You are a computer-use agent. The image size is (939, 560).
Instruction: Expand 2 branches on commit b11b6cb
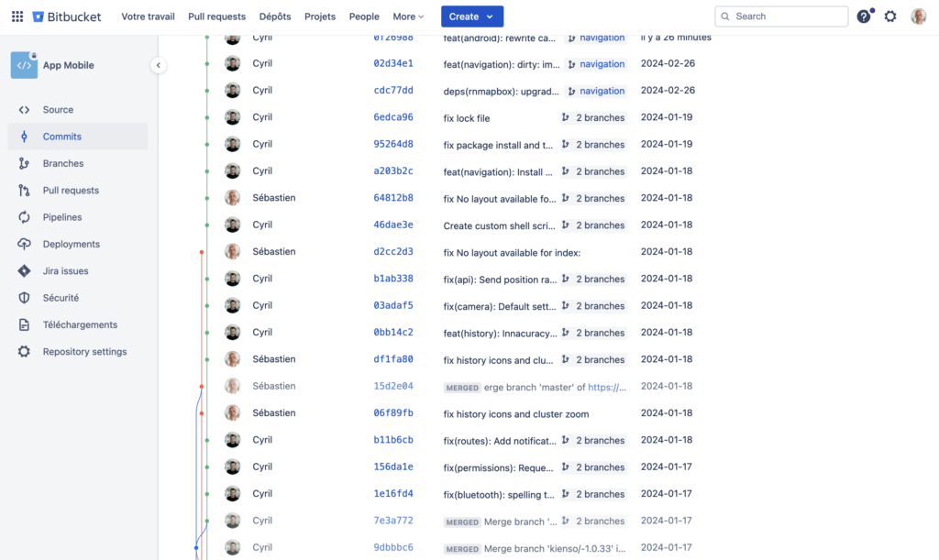(x=593, y=440)
